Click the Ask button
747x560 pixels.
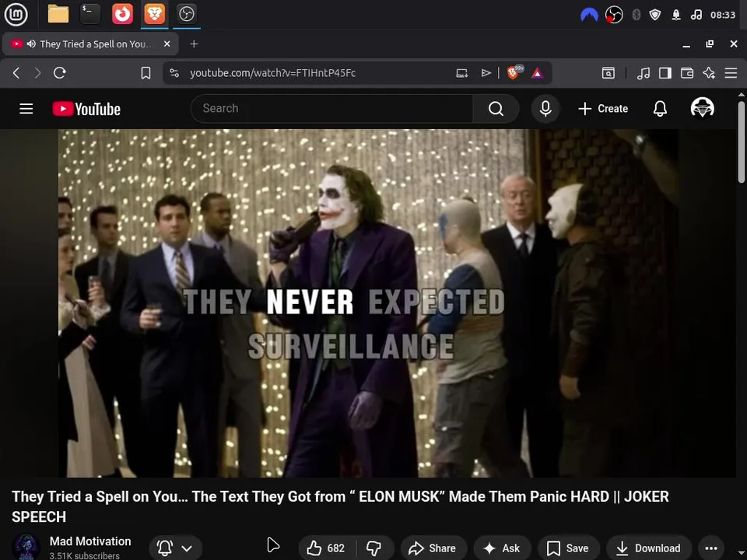pos(502,548)
